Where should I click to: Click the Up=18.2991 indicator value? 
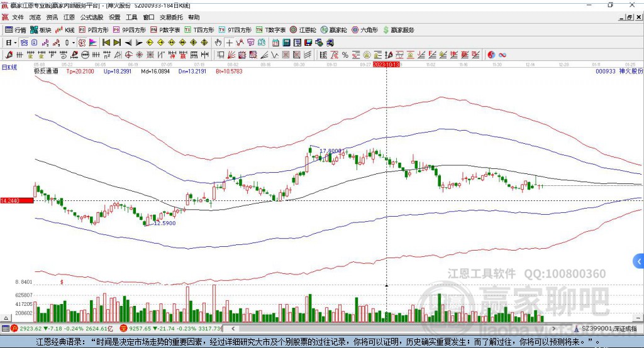point(118,72)
